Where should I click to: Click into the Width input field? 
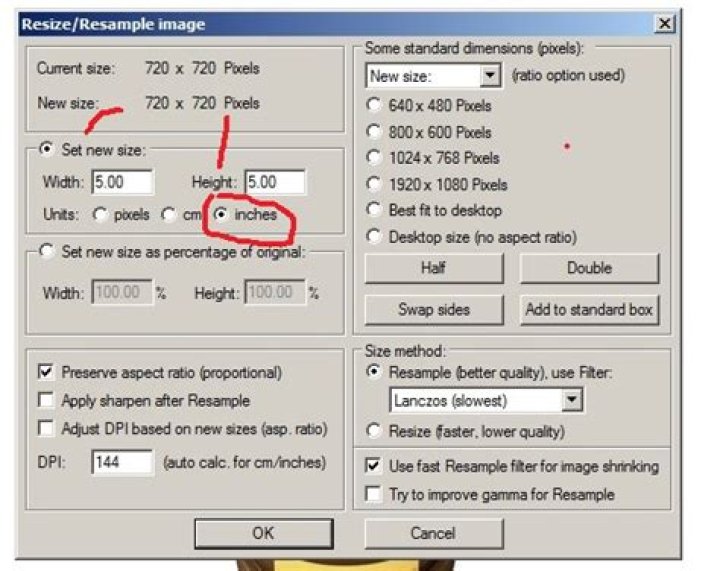pos(122,182)
